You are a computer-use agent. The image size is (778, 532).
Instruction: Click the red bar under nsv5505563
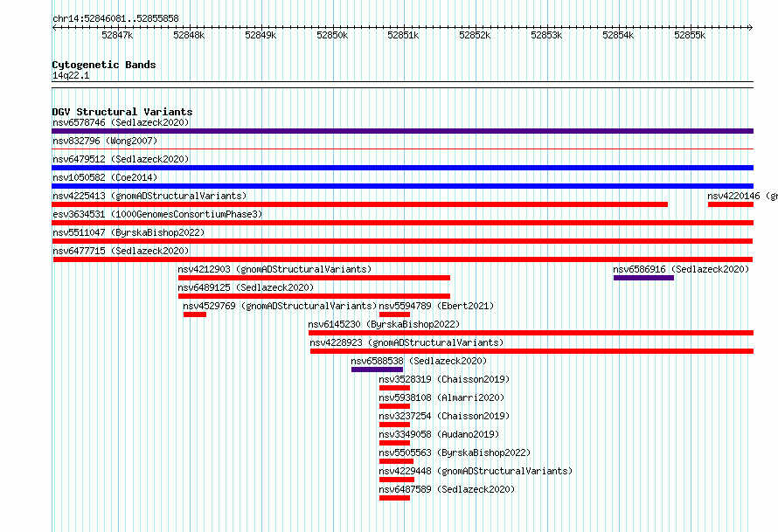pyautogui.click(x=396, y=461)
